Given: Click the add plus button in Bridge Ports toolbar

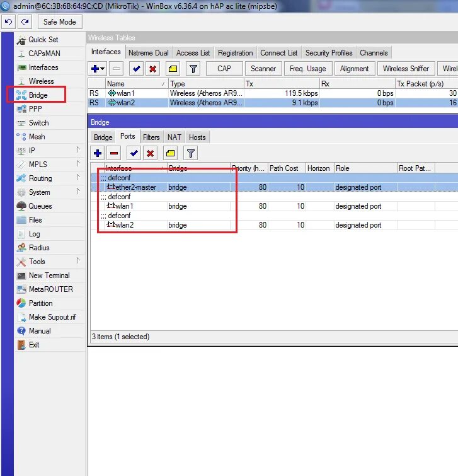Looking at the screenshot, I should click(x=98, y=153).
